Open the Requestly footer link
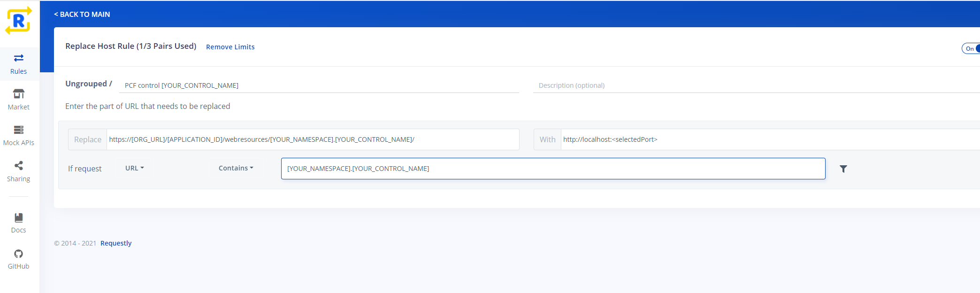The image size is (980, 293). coord(116,243)
